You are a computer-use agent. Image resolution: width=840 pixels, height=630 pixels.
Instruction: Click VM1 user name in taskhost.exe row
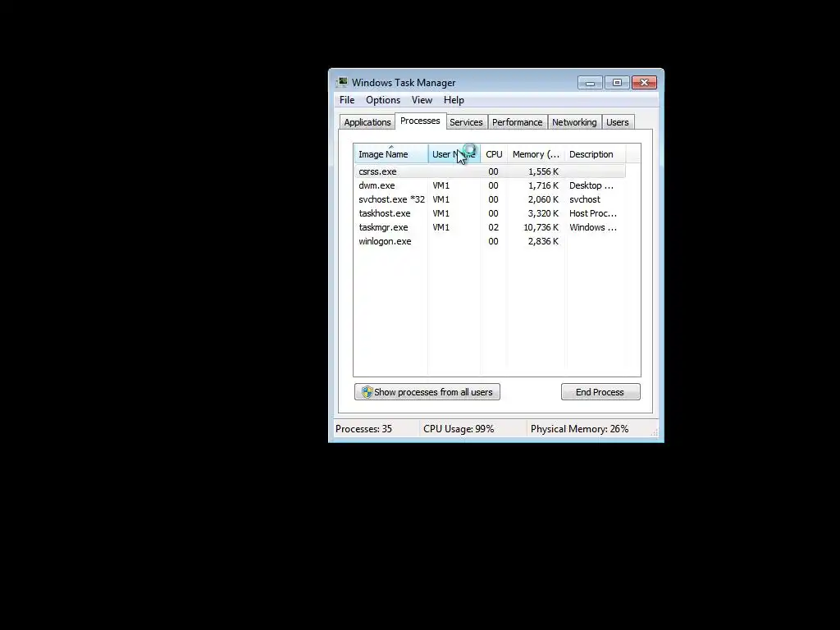coord(441,213)
